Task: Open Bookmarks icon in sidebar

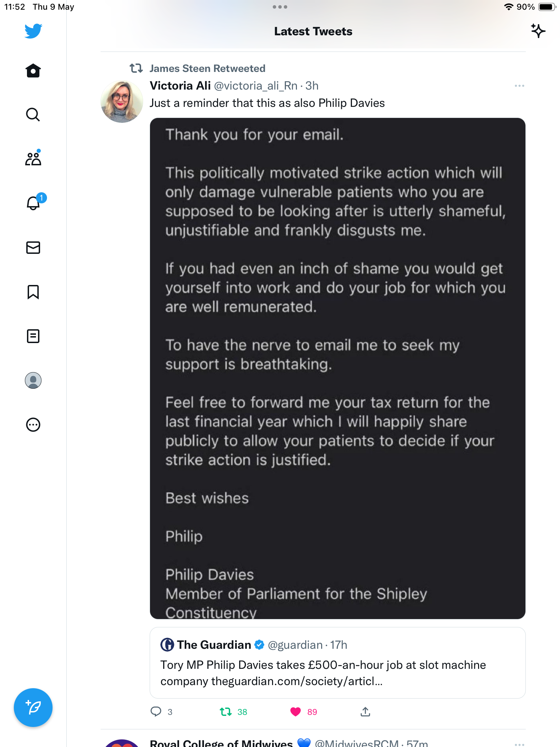Action: (33, 292)
